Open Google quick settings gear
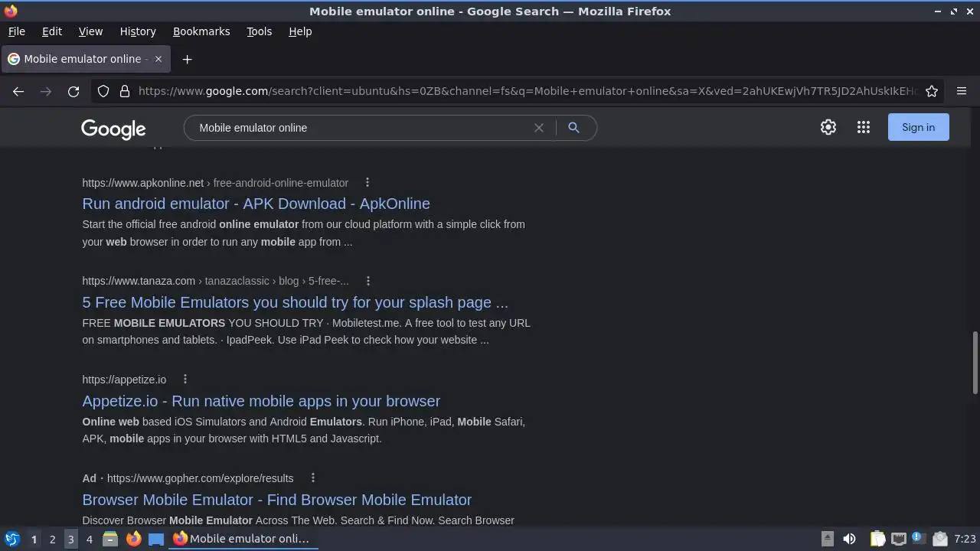Image resolution: width=980 pixels, height=551 pixels. [828, 127]
